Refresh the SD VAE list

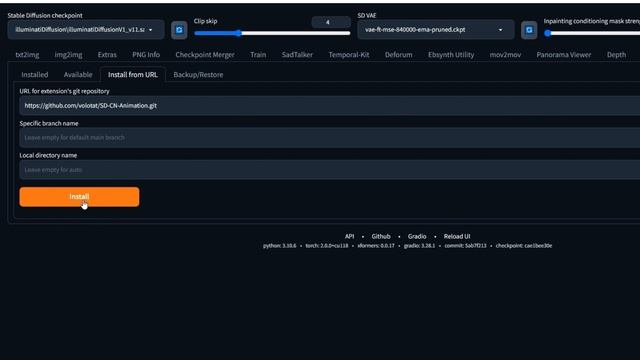tap(529, 30)
